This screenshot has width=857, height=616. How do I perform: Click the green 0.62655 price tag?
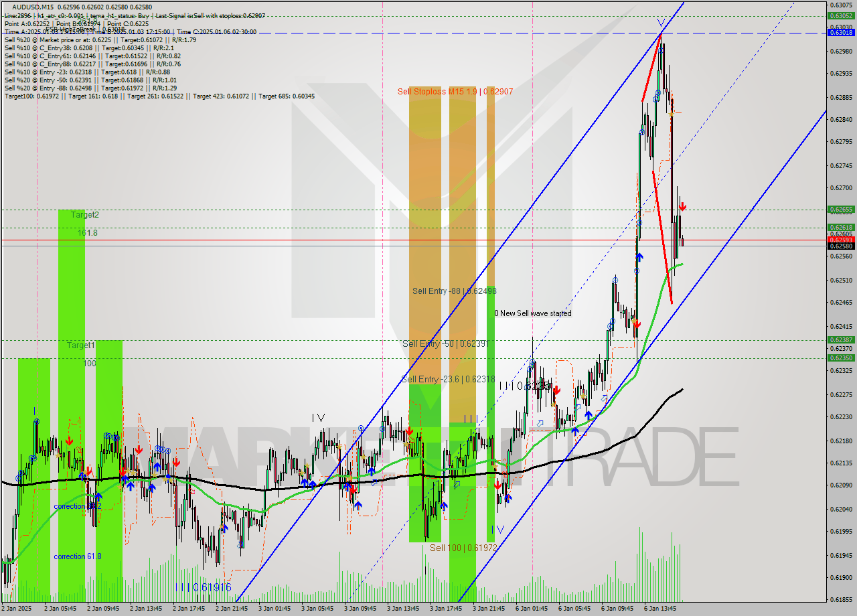point(840,210)
